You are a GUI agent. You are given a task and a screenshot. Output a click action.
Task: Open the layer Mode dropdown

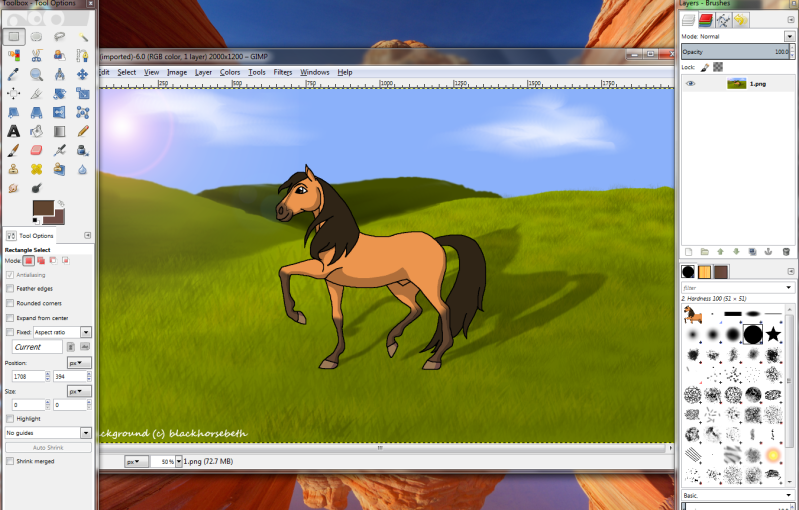pos(789,36)
